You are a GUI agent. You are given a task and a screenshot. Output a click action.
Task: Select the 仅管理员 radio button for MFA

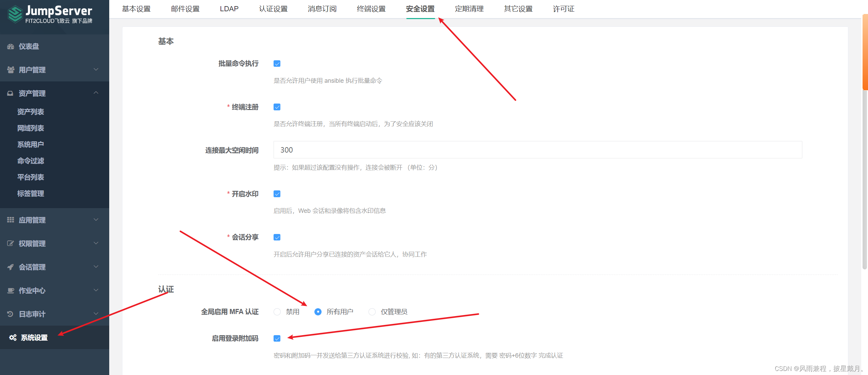point(371,311)
